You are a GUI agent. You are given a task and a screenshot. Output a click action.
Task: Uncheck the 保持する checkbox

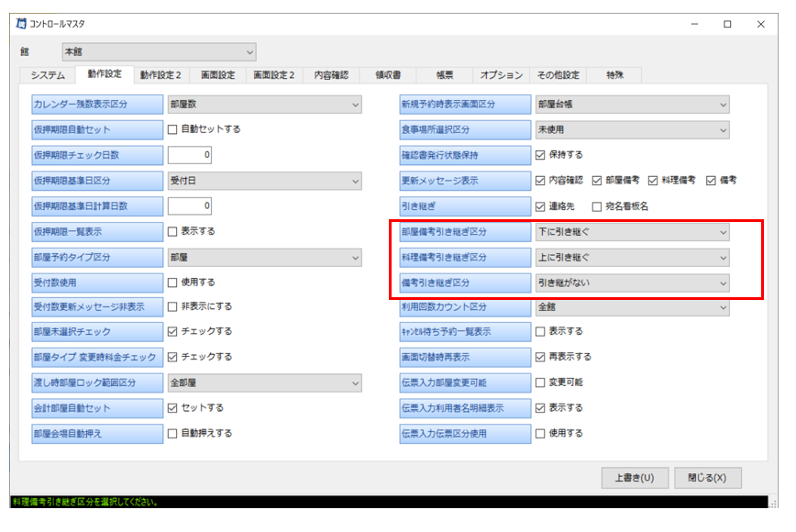tap(541, 155)
